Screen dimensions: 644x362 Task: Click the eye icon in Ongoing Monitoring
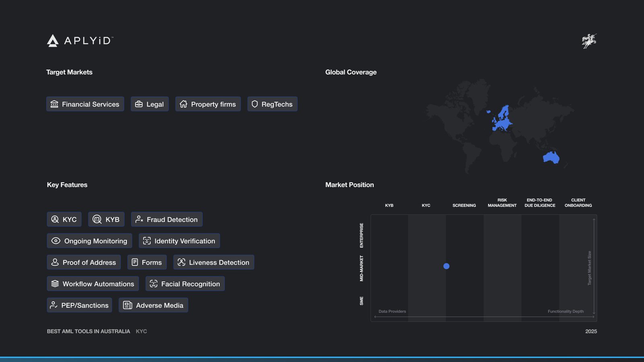tap(56, 241)
